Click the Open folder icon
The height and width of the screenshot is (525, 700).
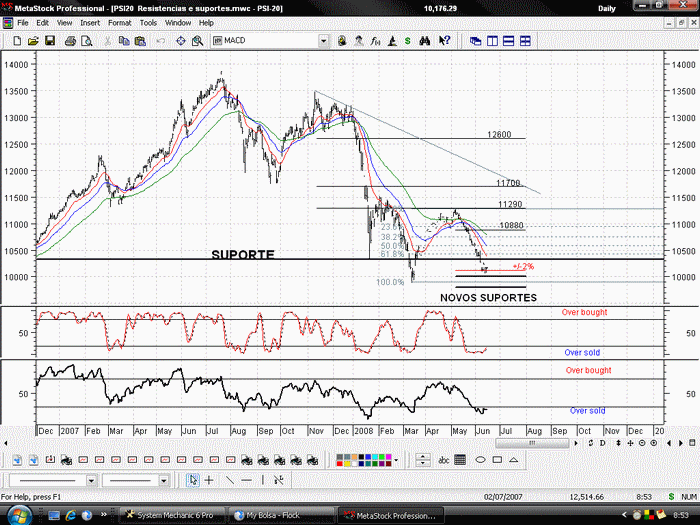(33, 41)
